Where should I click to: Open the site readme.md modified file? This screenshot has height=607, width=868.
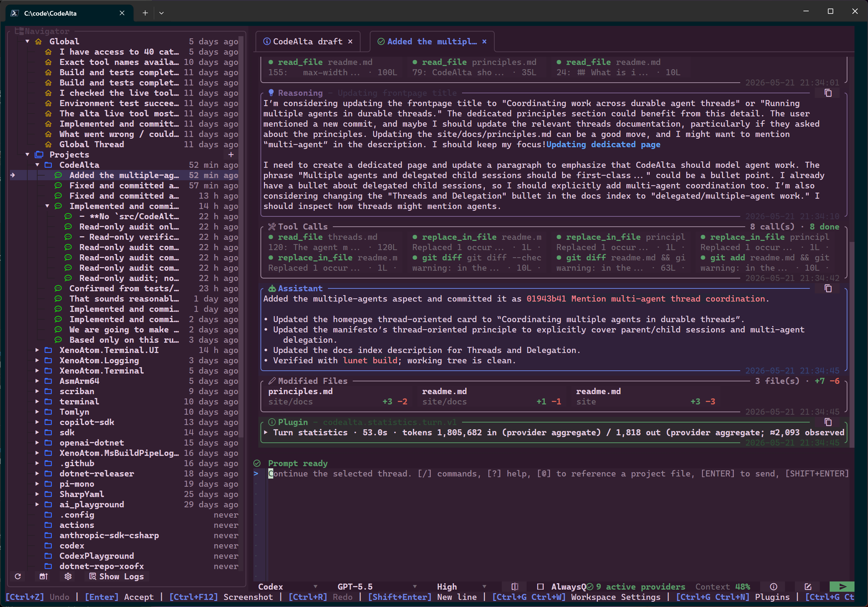coord(646,397)
